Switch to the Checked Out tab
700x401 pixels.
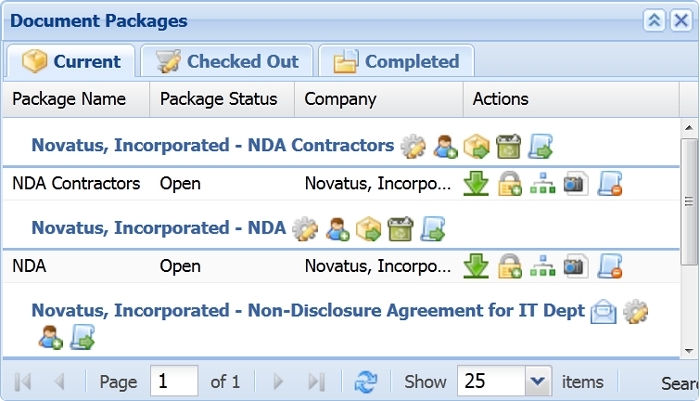[x=227, y=61]
